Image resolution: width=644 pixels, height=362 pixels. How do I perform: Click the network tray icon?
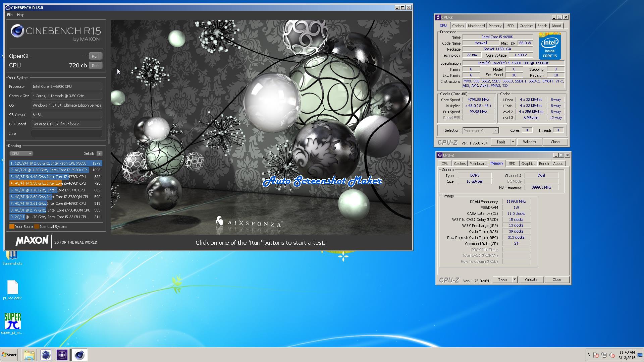pos(604,355)
